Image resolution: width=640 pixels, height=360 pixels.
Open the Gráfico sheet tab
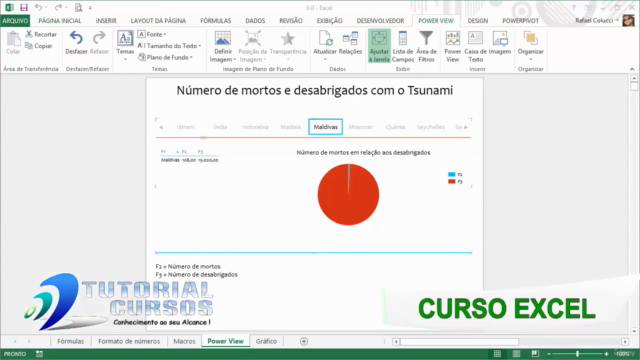pos(266,341)
